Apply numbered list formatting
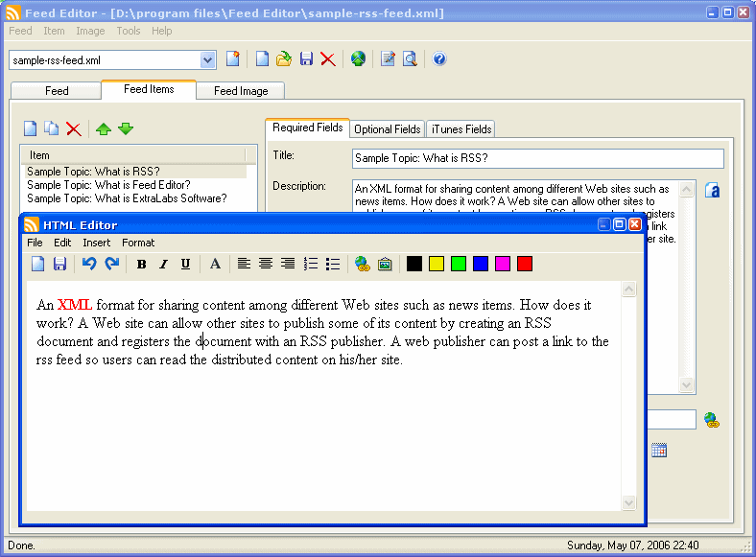This screenshot has height=557, width=756. pyautogui.click(x=310, y=264)
